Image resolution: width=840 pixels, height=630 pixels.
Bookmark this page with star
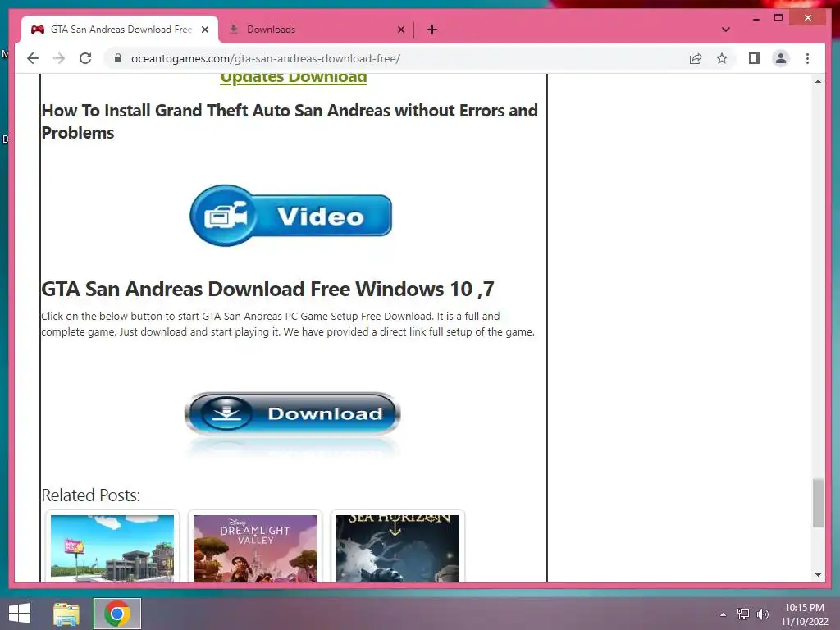[722, 58]
